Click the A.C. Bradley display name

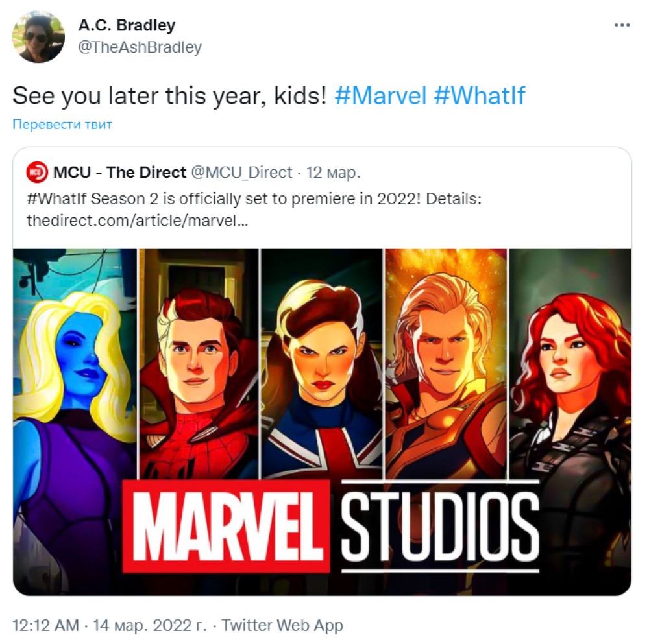(127, 25)
